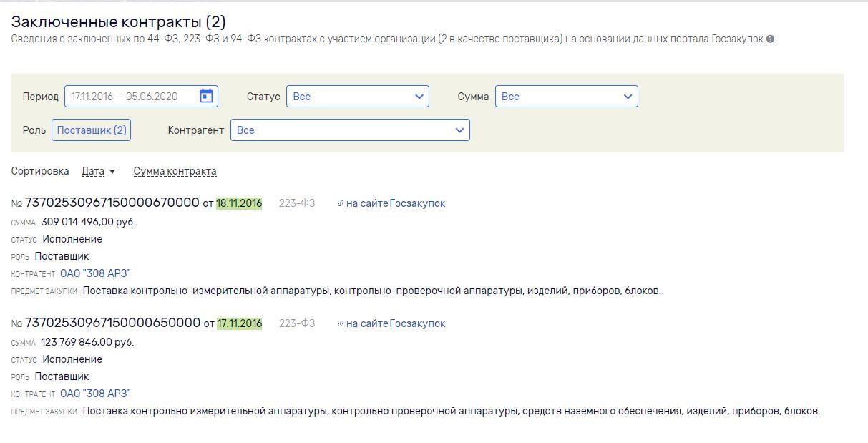
Task: Sort contracts by Дата
Action: pyautogui.click(x=93, y=171)
